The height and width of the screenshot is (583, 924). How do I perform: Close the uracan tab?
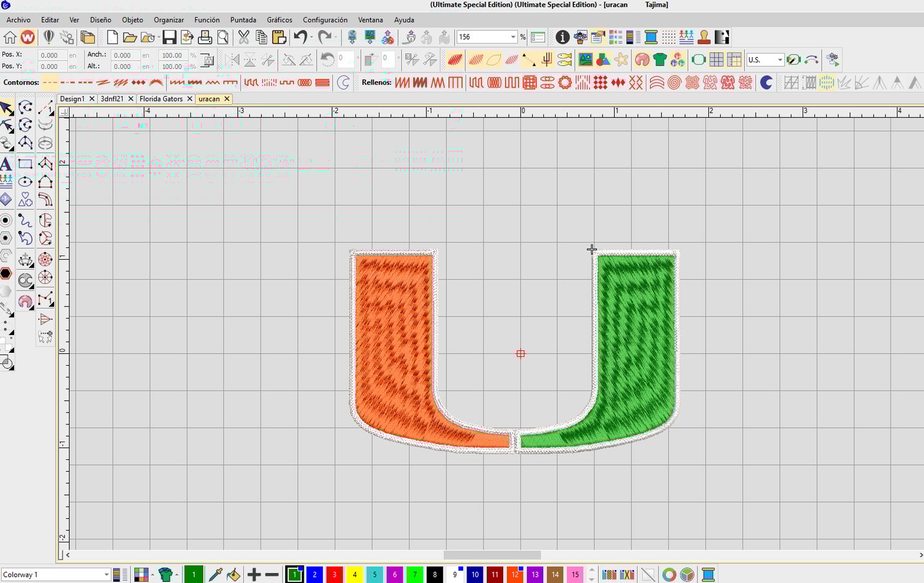pyautogui.click(x=227, y=99)
